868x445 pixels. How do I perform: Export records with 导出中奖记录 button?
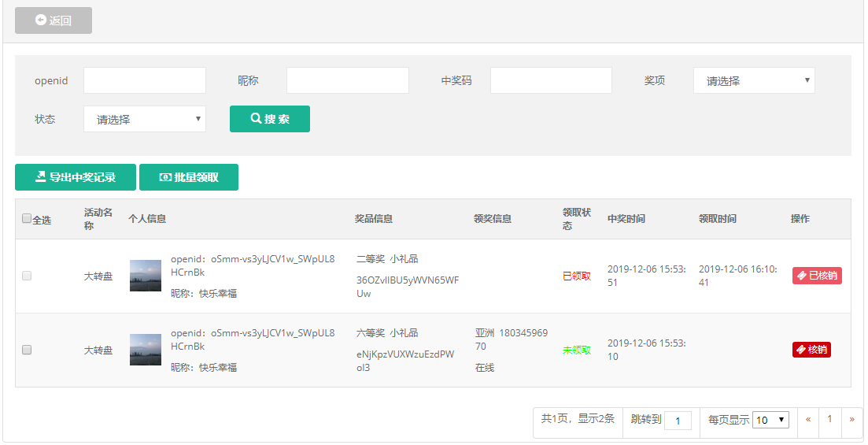pos(76,177)
